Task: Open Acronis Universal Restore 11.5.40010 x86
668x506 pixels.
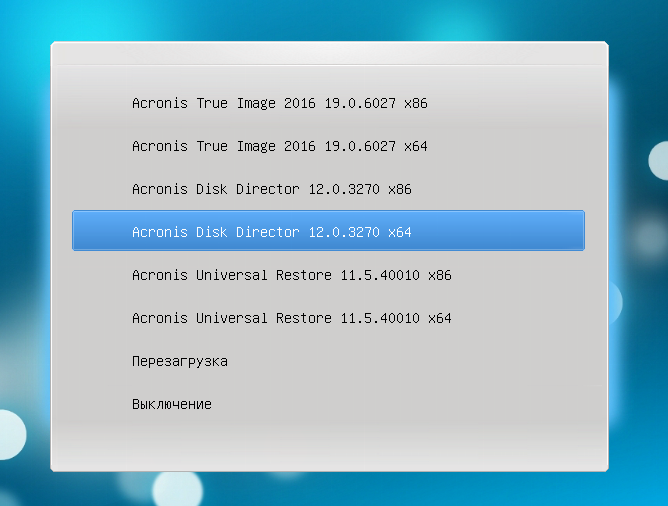Action: tap(292, 275)
